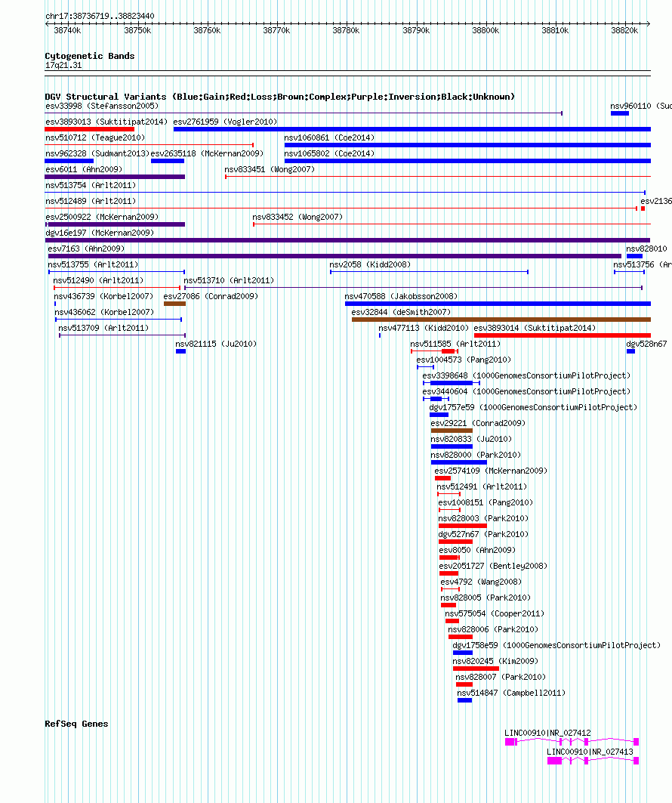Select esv1008151 (Pang2010) label
This screenshot has width=672, height=803.
point(486,503)
